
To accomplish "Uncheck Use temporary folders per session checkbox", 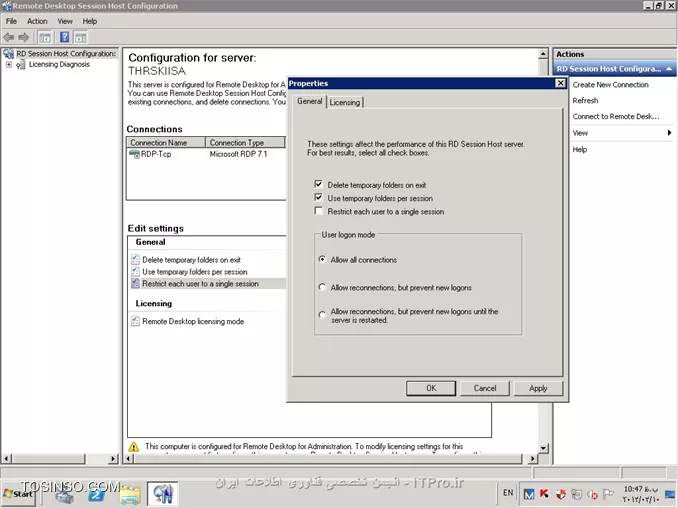I will coord(319,198).
